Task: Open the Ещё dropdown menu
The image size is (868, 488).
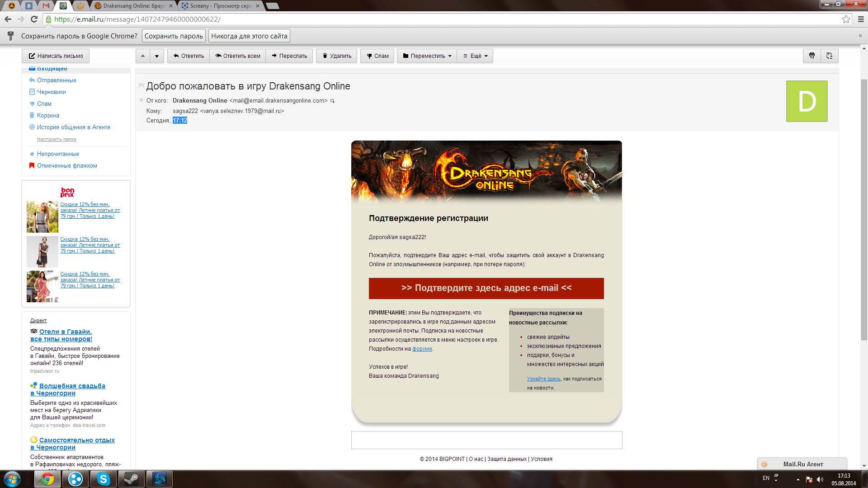Action: (475, 56)
